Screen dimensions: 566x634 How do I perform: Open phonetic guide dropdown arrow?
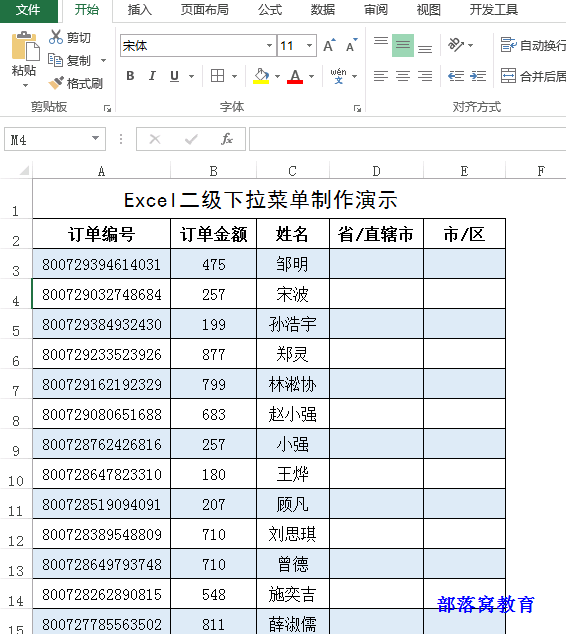[x=355, y=76]
